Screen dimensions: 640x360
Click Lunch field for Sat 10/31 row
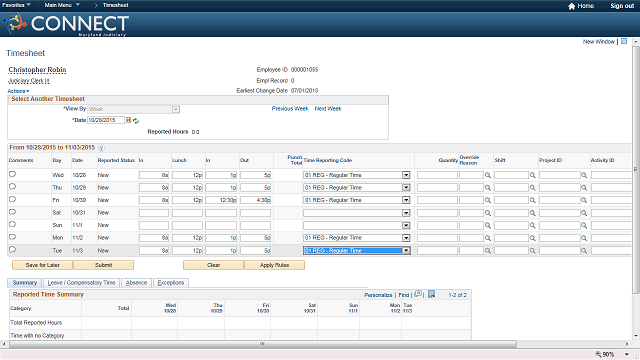click(x=187, y=213)
